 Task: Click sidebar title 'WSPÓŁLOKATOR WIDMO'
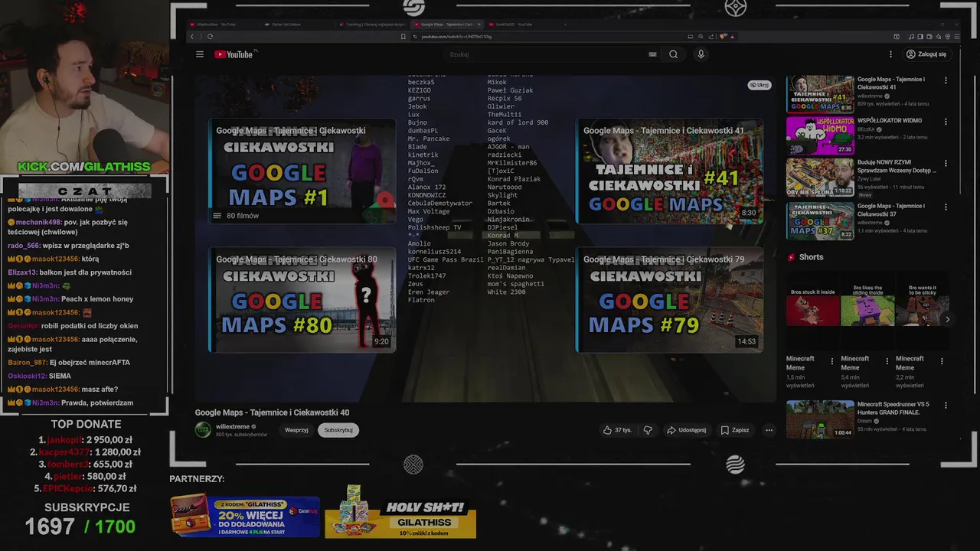point(890,121)
